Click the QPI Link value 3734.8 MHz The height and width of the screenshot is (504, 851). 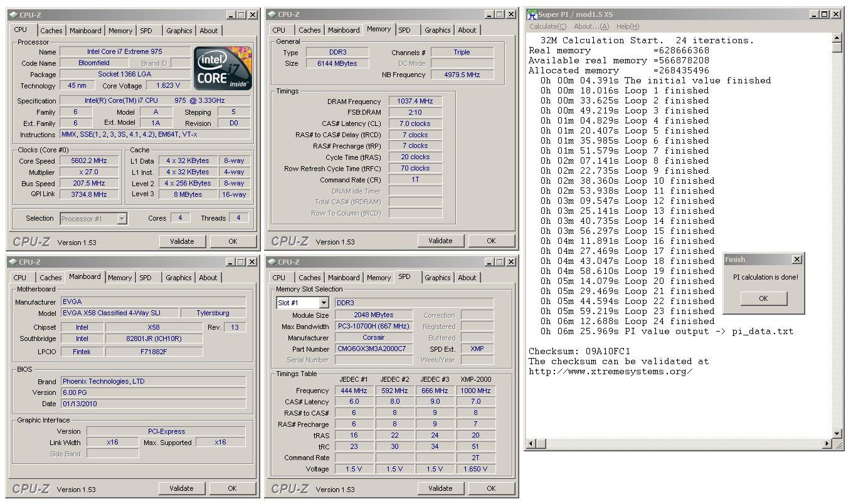88,194
